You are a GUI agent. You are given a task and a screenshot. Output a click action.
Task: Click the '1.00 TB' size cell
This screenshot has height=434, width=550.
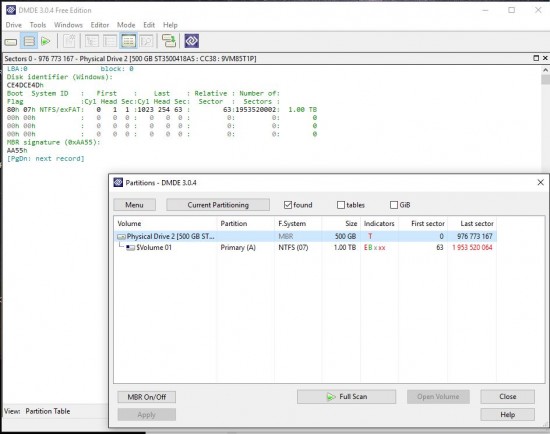point(345,247)
